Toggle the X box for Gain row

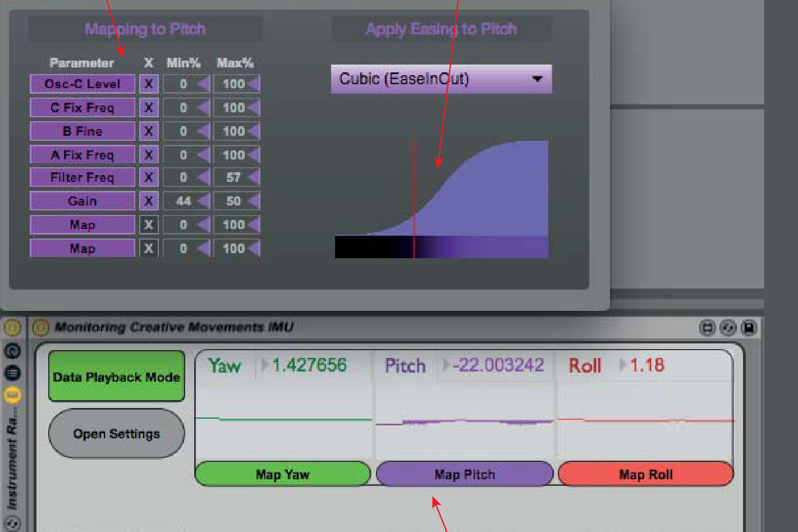coord(149,201)
